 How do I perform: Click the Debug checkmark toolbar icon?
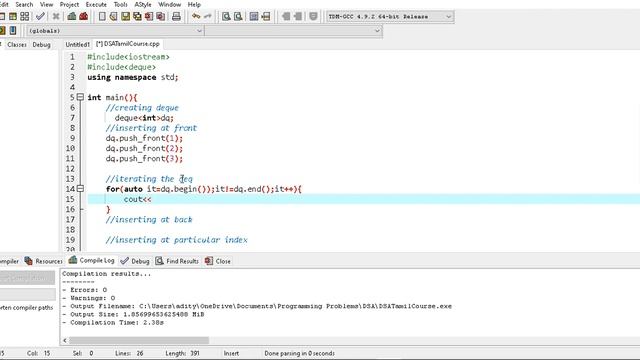[x=40, y=16]
